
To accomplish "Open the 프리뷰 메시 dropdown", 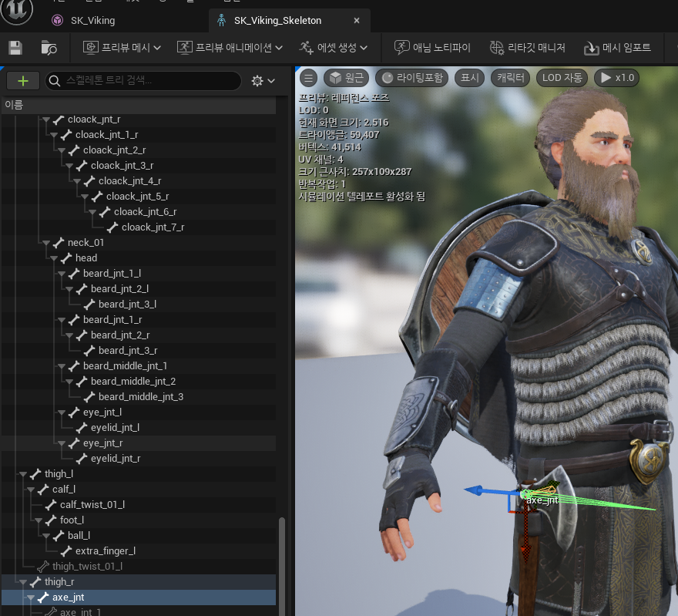I will 122,48.
